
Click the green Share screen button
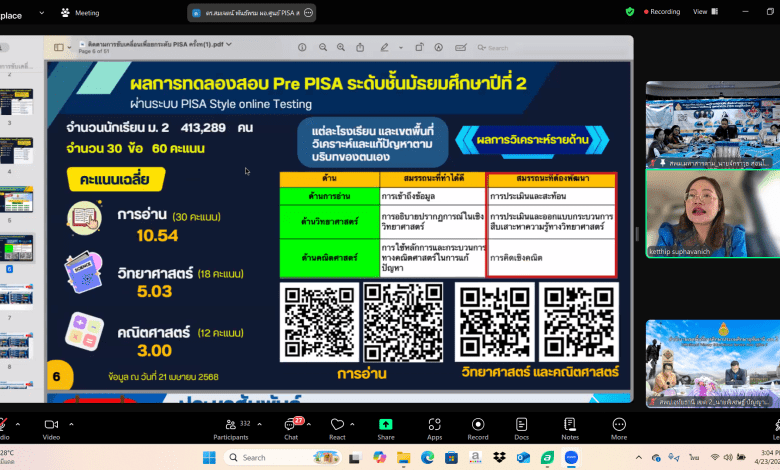pyautogui.click(x=385, y=426)
